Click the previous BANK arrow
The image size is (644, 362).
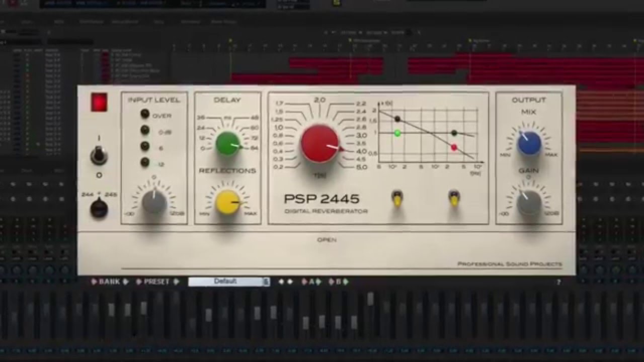[94, 282]
